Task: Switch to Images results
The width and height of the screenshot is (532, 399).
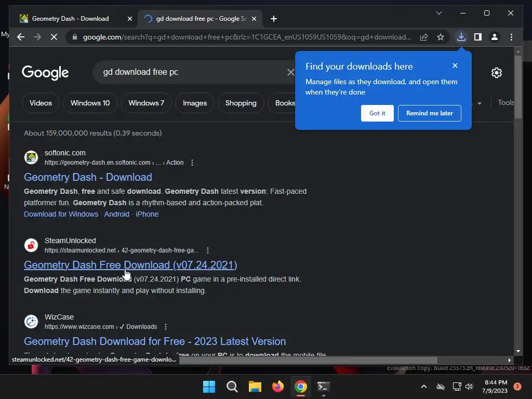Action: [195, 103]
